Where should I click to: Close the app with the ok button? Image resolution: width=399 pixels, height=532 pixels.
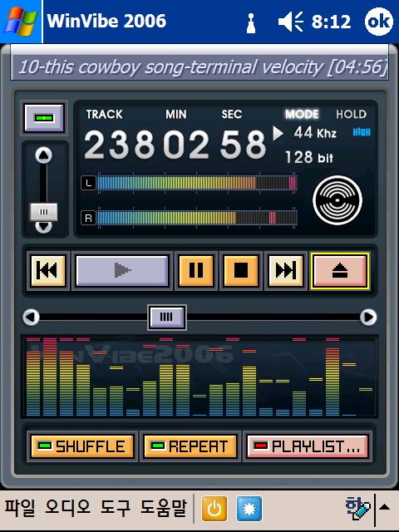click(379, 22)
